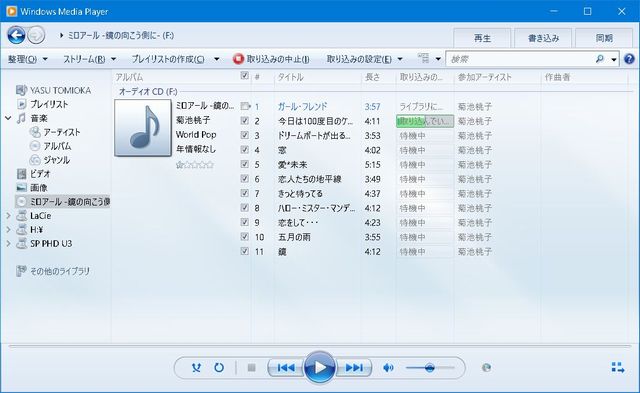
Task: Start playback with the play button
Action: 320,367
